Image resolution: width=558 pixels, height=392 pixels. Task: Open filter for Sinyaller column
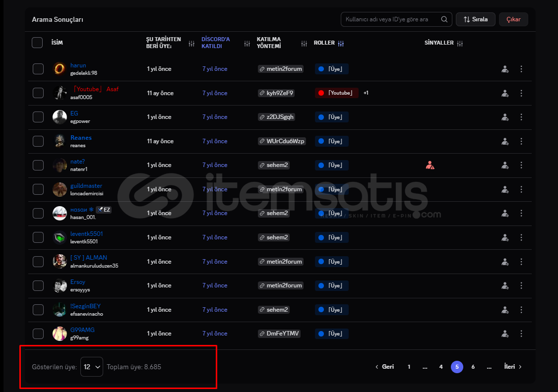[460, 44]
